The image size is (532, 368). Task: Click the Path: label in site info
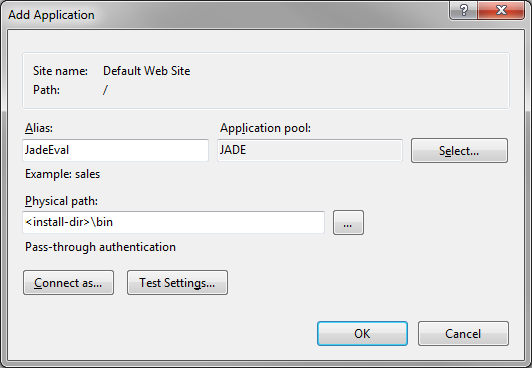click(x=46, y=90)
